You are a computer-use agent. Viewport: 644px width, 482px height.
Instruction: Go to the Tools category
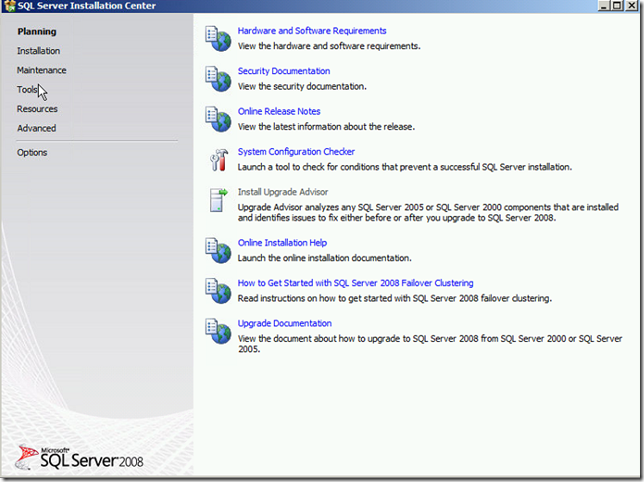coord(27,90)
